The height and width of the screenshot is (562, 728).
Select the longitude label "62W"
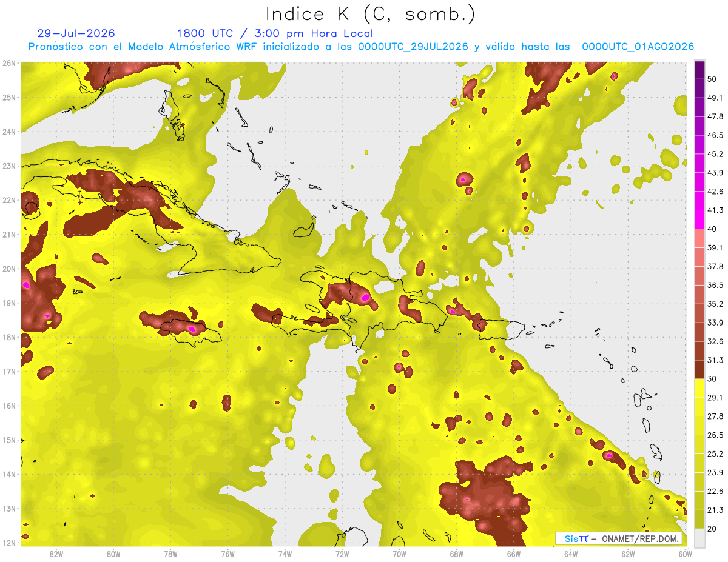click(629, 554)
